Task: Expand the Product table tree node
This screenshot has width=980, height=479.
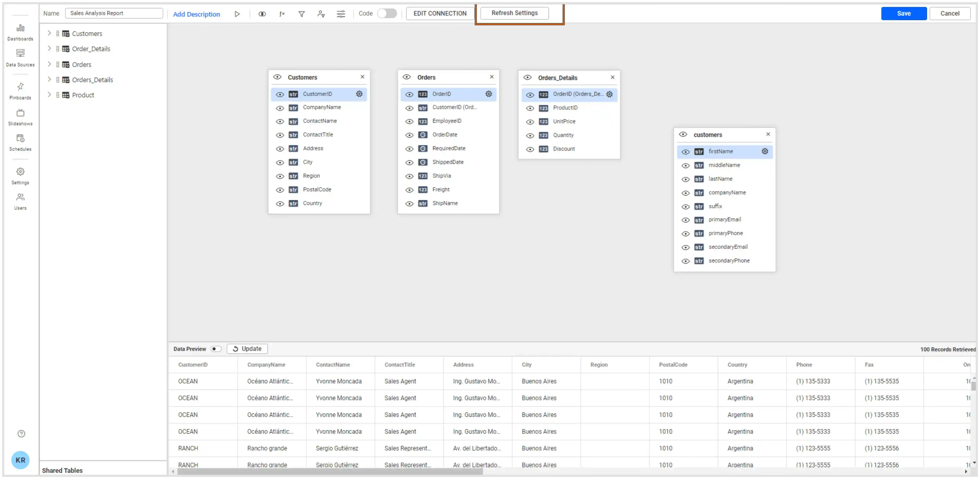Action: 49,94
